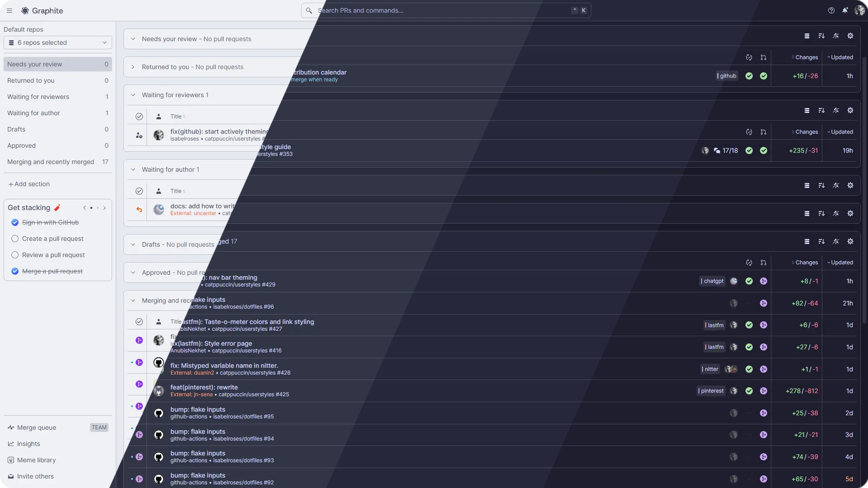868x488 pixels.
Task: Check the Review a pull request step
Action: (15, 255)
